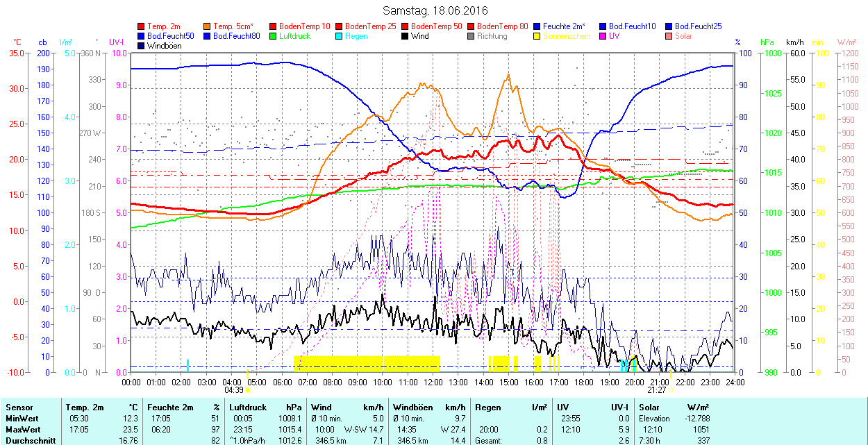The height and width of the screenshot is (445, 868).
Task: Click the hPa axis unit label
Action: coord(767,42)
